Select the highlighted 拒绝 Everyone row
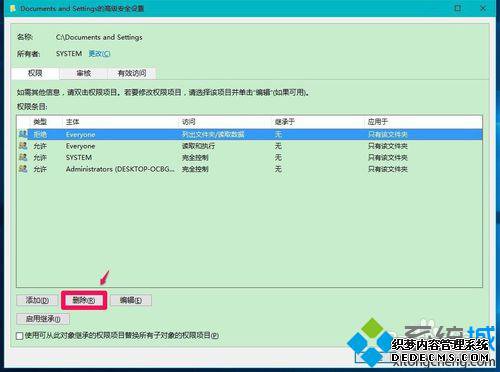The width and height of the screenshot is (500, 372). pyautogui.click(x=249, y=134)
